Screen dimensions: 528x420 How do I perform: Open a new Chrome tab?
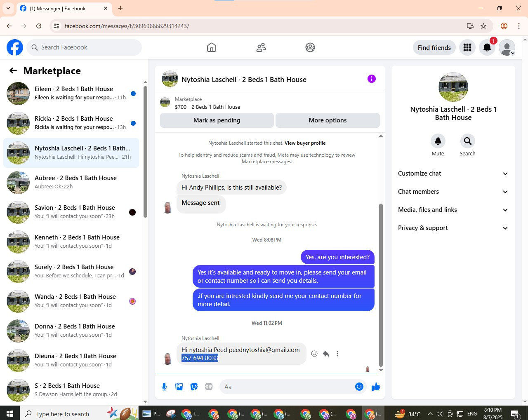point(120,8)
